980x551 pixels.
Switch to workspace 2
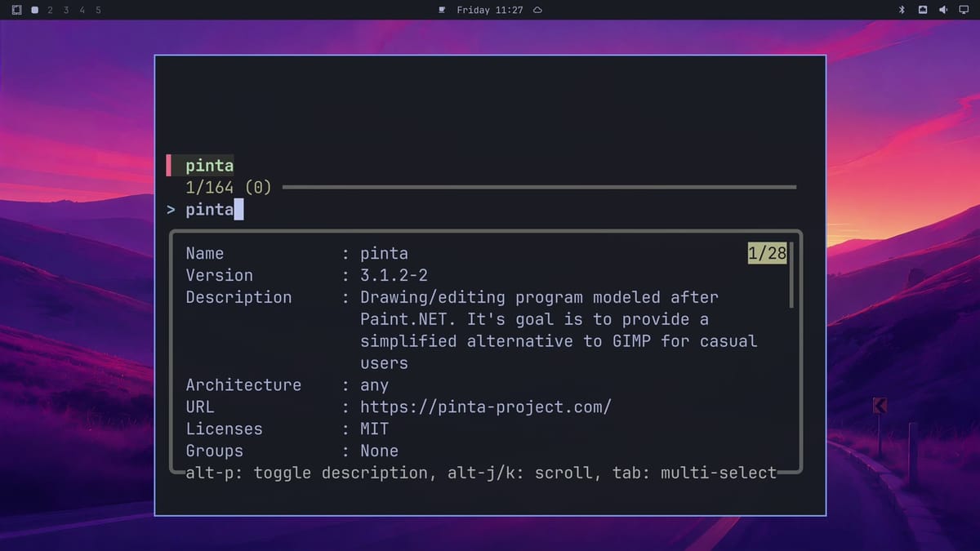pyautogui.click(x=51, y=10)
